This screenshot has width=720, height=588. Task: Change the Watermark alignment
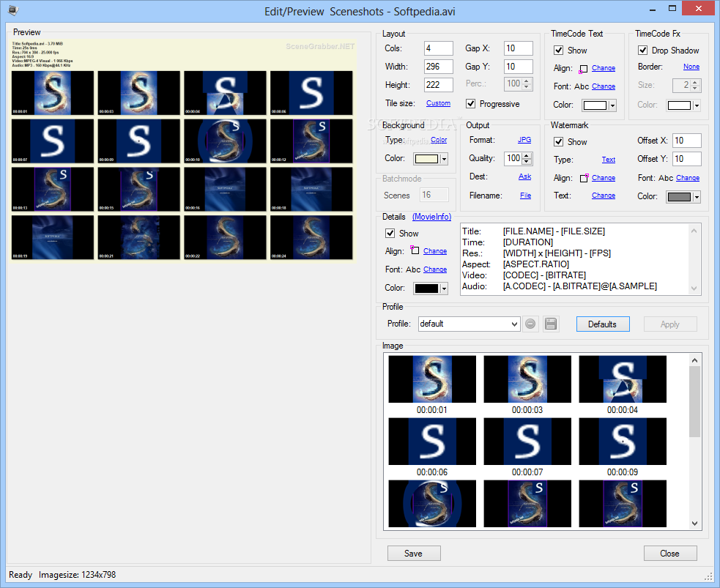(604, 178)
